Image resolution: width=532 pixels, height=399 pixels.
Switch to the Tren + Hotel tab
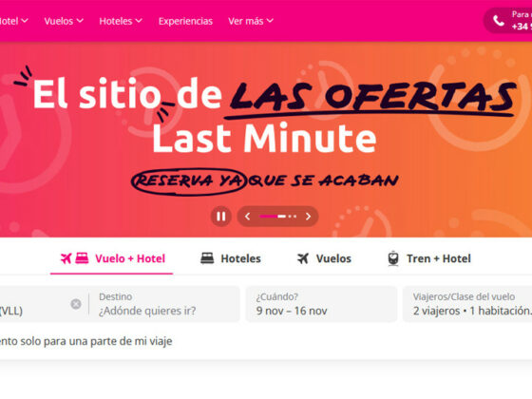(429, 258)
